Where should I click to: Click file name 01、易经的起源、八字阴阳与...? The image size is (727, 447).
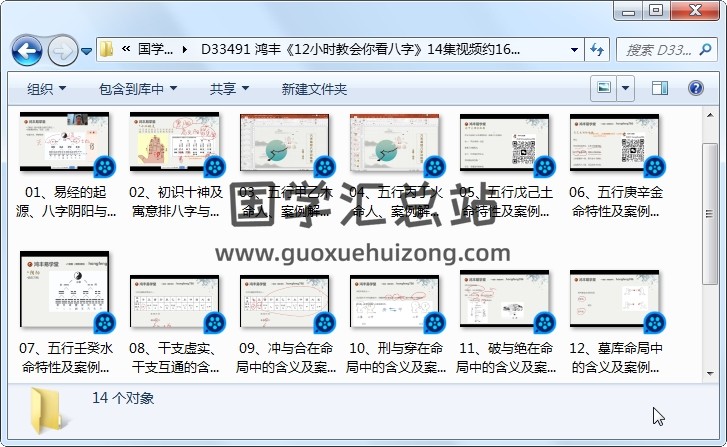click(65, 202)
